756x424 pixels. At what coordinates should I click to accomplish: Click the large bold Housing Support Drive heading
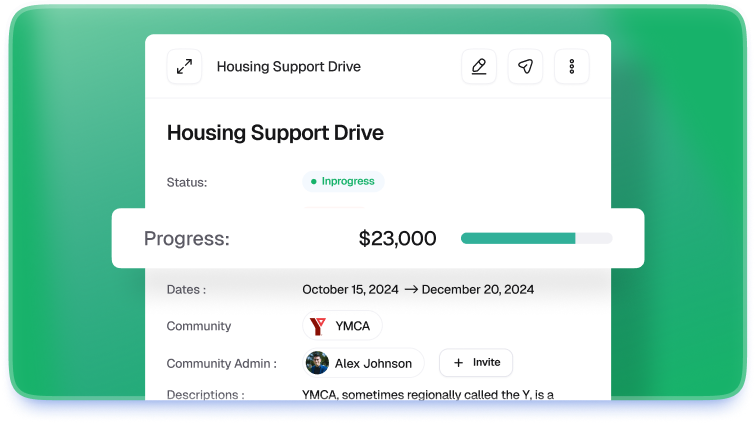(x=275, y=133)
